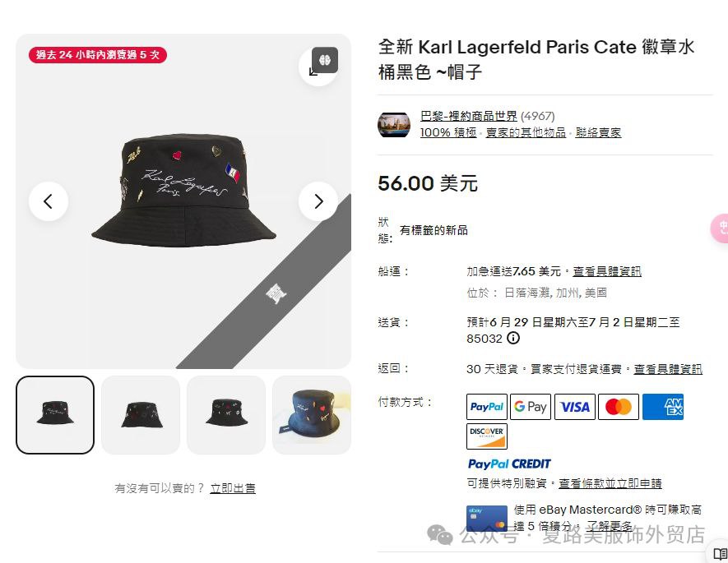View the fourth thumbnail with blue hat

pos(312,414)
